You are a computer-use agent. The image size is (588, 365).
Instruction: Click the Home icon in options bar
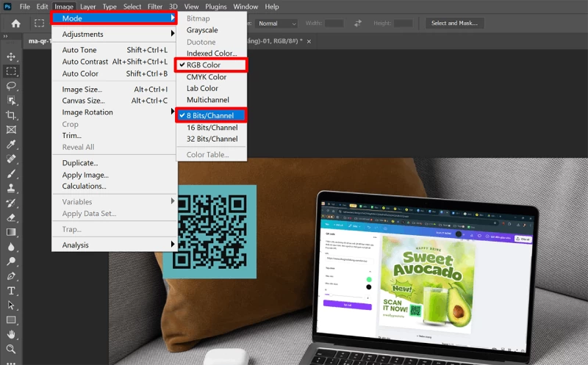point(15,24)
